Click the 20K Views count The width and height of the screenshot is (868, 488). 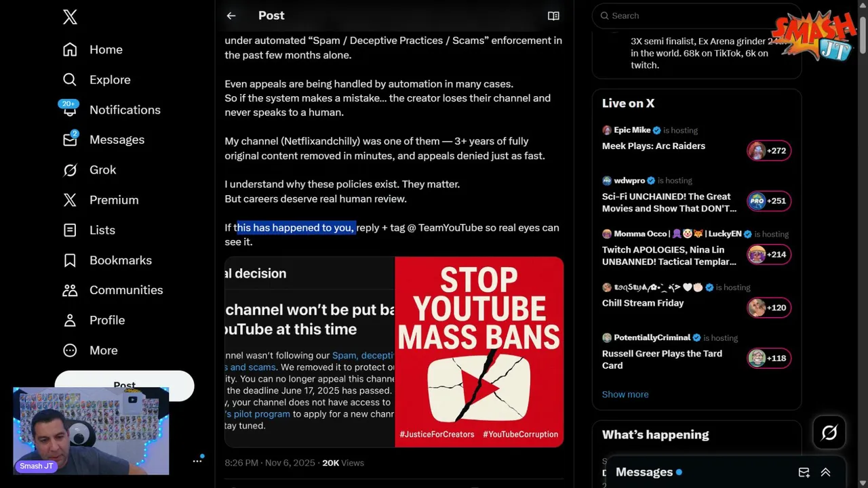pos(343,463)
